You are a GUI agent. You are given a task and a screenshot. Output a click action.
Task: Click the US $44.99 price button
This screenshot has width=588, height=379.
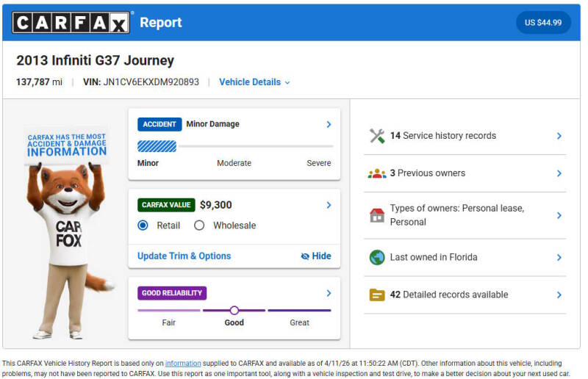click(x=543, y=23)
